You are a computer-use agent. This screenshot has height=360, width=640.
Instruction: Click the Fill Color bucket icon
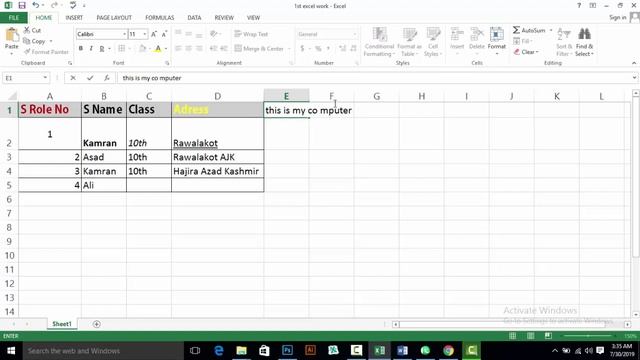142,49
